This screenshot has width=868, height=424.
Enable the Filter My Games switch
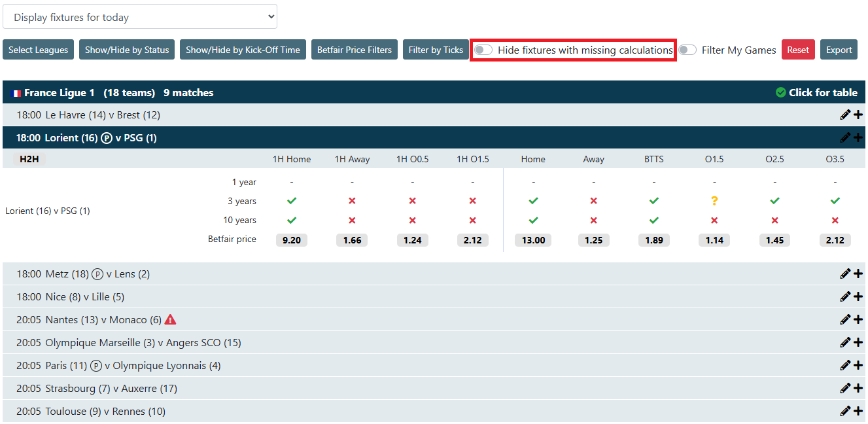(x=687, y=50)
